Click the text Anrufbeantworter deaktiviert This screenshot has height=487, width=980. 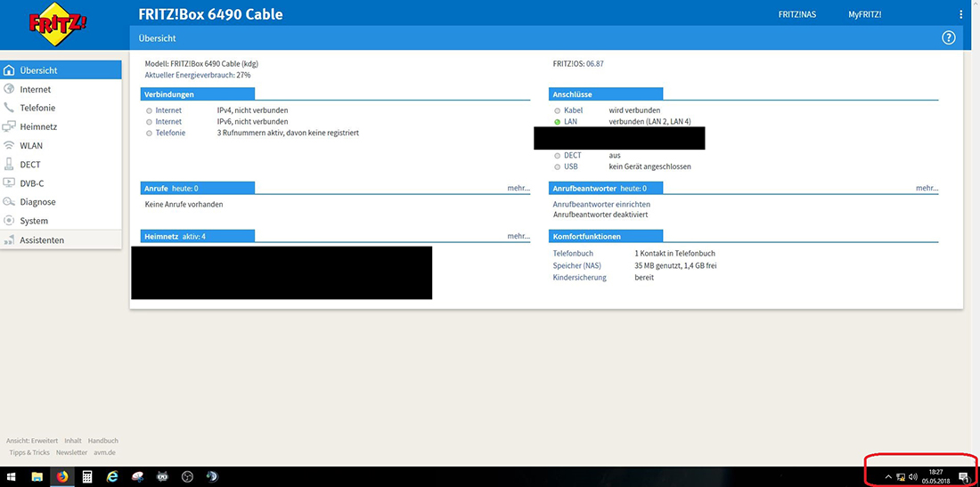(x=600, y=215)
